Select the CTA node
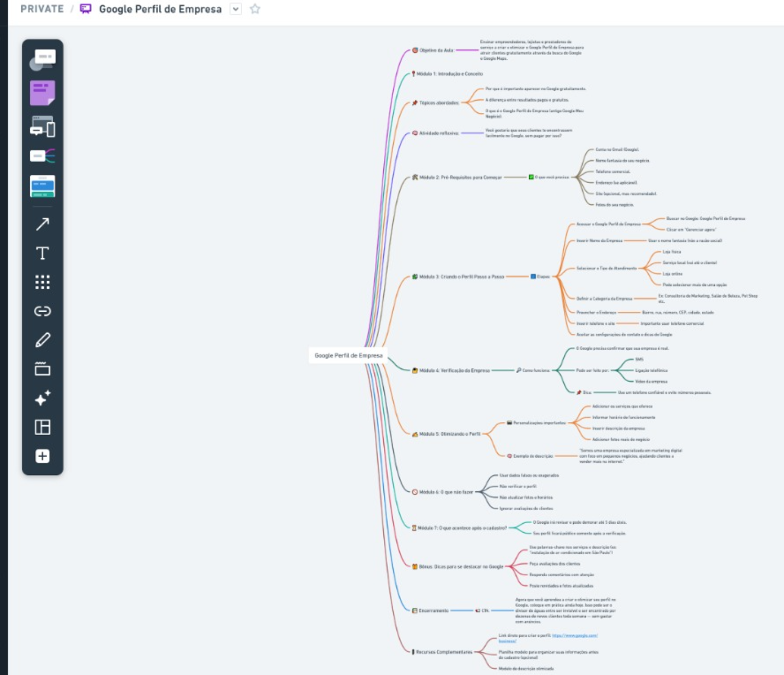This screenshot has height=675, width=784. coord(482,611)
